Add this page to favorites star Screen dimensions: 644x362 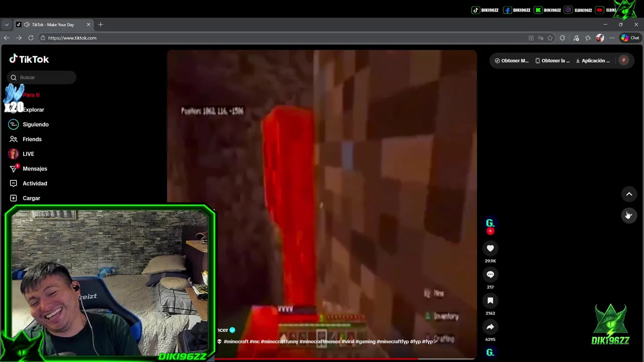(550, 38)
